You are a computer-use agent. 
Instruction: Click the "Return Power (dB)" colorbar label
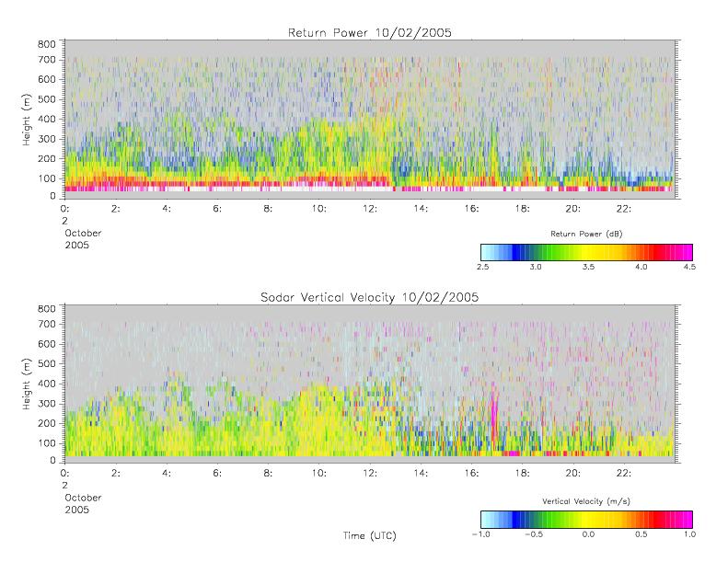coord(586,234)
